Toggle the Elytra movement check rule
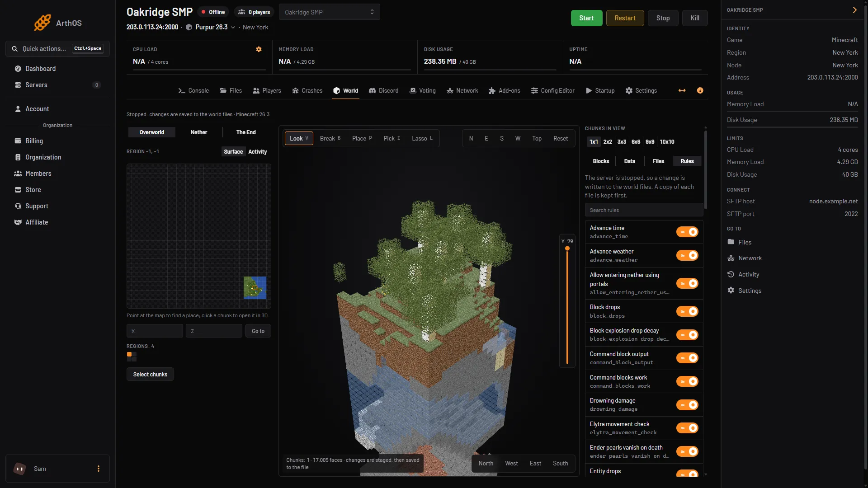This screenshot has width=868, height=488. click(687, 428)
